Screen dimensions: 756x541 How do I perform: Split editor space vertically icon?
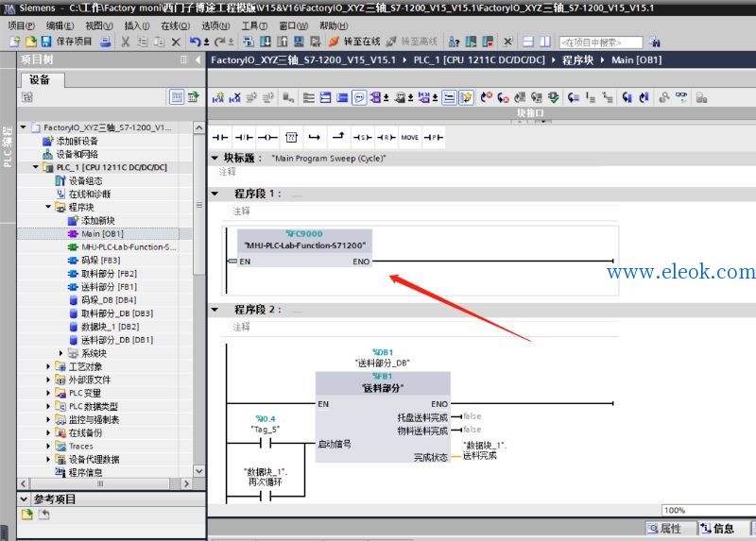545,42
